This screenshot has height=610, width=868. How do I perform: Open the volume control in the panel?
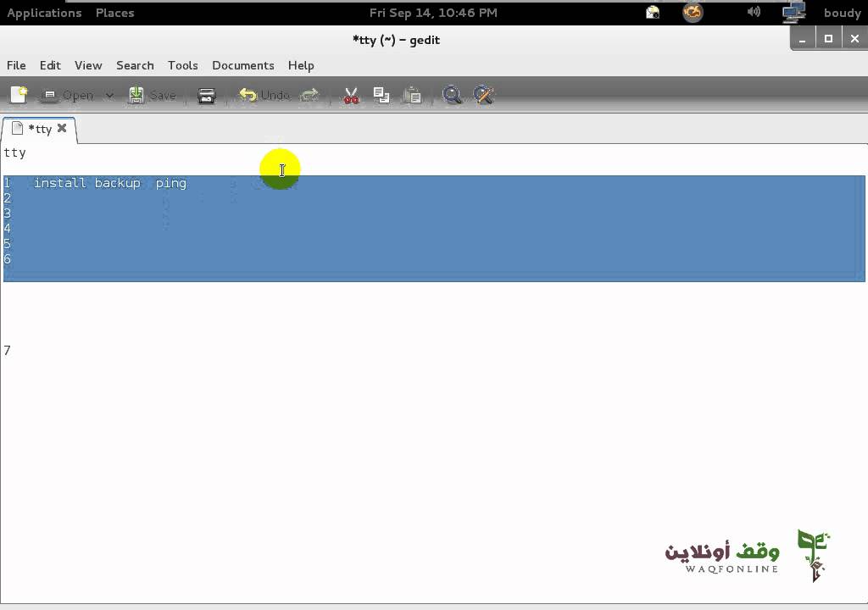click(754, 12)
